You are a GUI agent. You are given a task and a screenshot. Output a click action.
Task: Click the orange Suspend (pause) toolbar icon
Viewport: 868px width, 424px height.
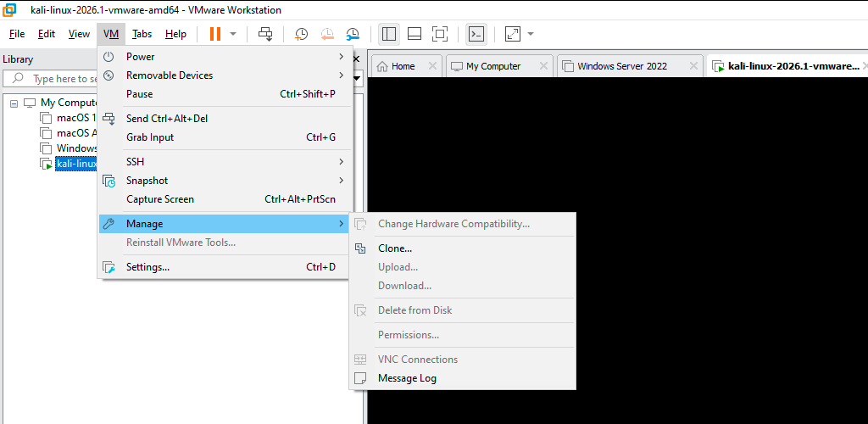click(215, 34)
